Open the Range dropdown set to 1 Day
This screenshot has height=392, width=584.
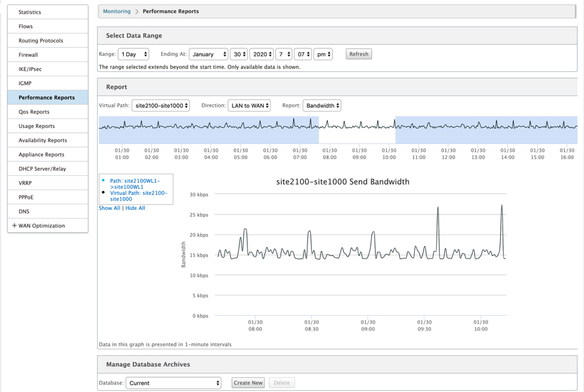click(134, 54)
